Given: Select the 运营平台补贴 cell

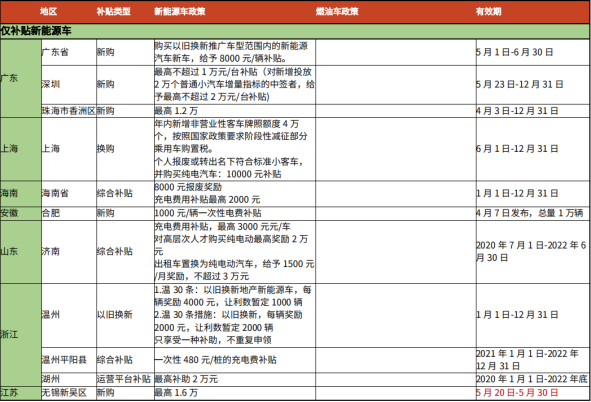Looking at the screenshot, I should click(125, 379).
